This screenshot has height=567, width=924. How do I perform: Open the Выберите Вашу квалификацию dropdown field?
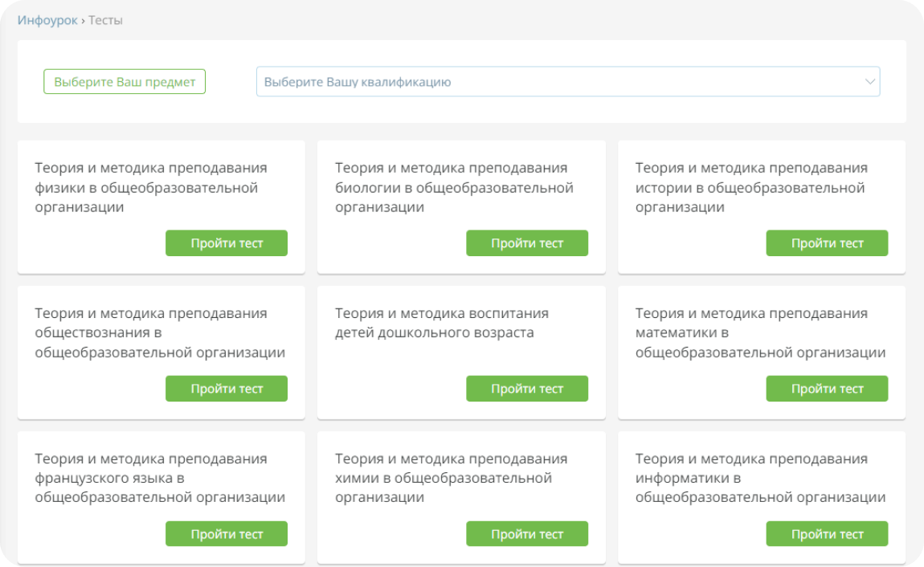pyautogui.click(x=554, y=82)
